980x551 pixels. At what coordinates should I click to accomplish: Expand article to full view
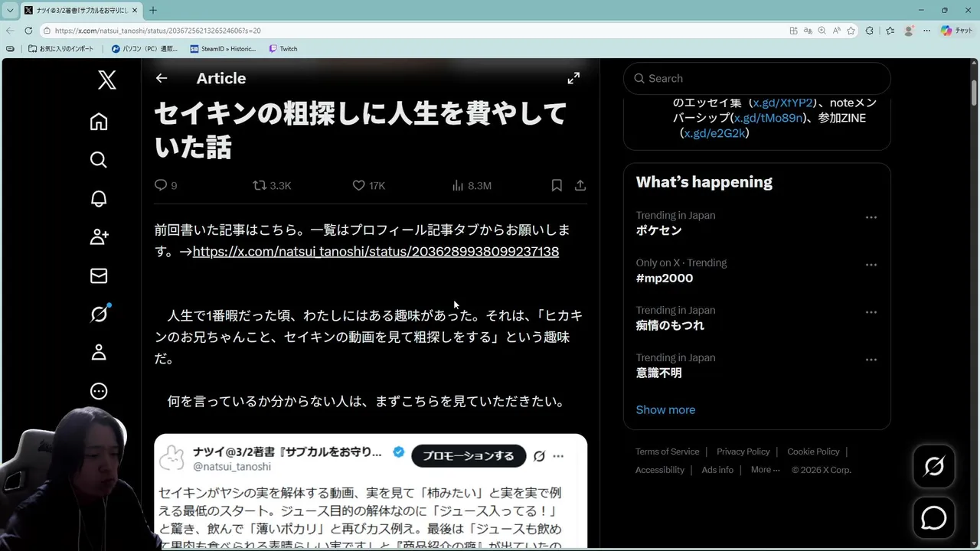573,78
